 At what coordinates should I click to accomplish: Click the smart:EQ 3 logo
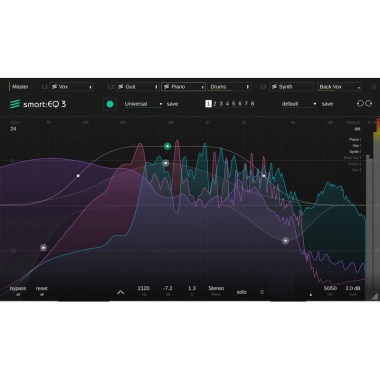coord(37,104)
